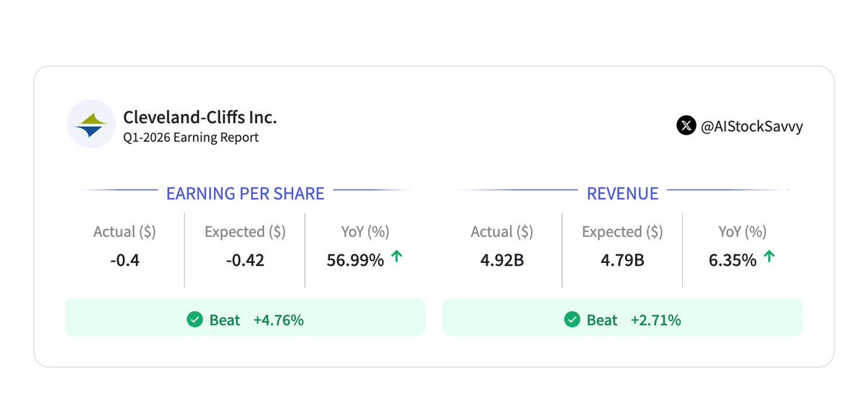Click the Q1-2026 Earning Report subtitle
The width and height of the screenshot is (868, 399).
[x=190, y=137]
